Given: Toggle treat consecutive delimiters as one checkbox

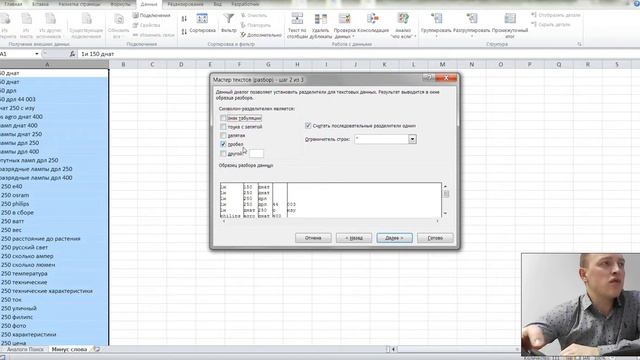Looking at the screenshot, I should click(308, 126).
